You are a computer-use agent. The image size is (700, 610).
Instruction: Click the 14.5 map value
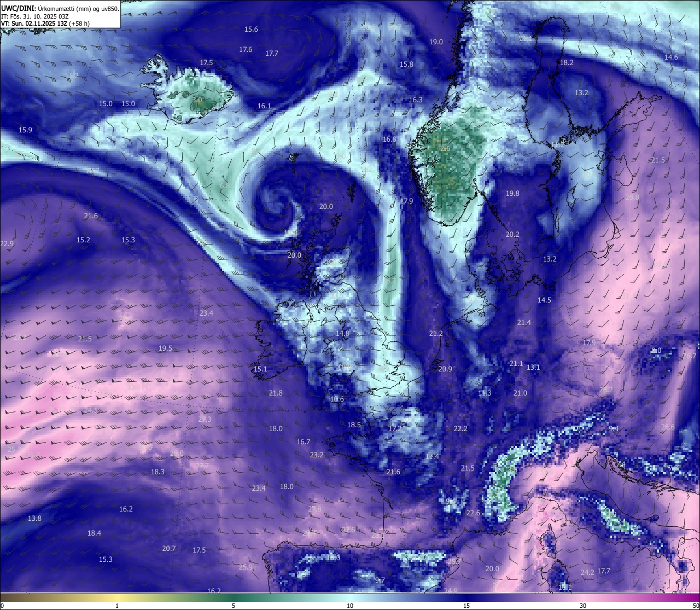[x=544, y=300]
